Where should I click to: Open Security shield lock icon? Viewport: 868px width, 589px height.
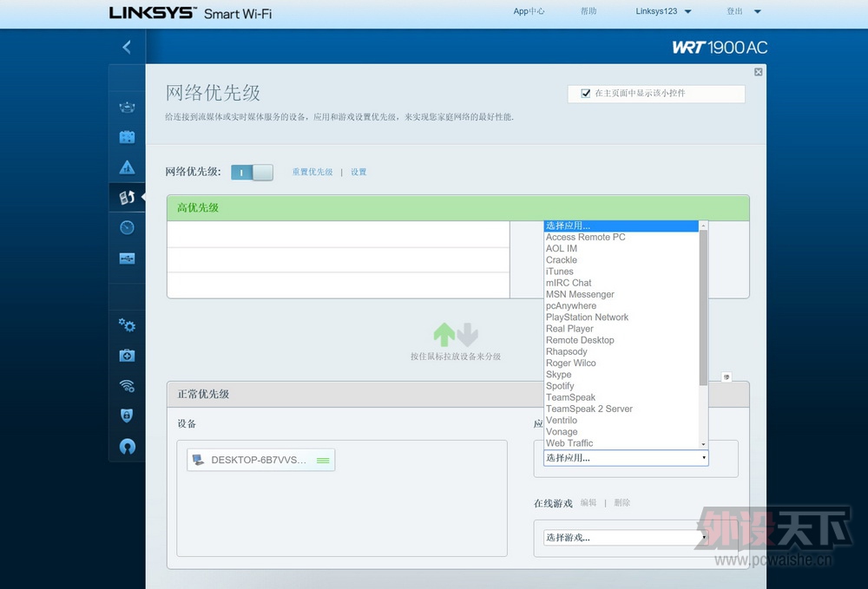point(127,416)
